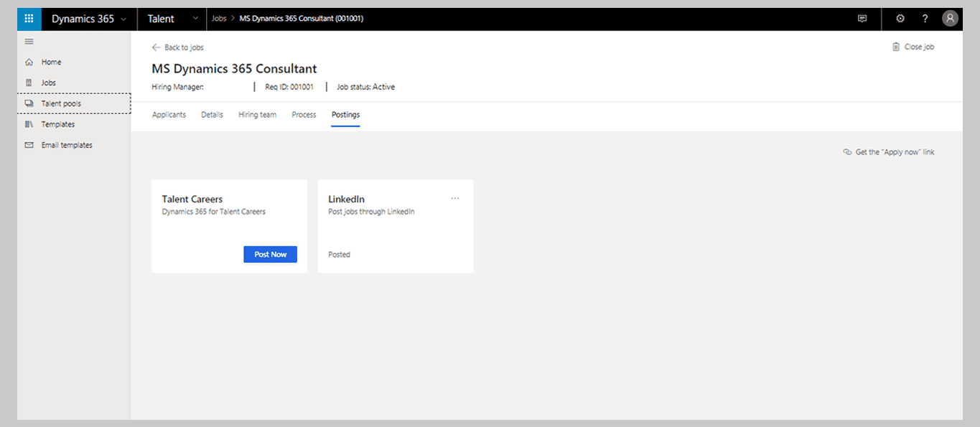This screenshot has width=980, height=427.
Task: Click the Req ID: 001001 text
Action: (x=289, y=87)
